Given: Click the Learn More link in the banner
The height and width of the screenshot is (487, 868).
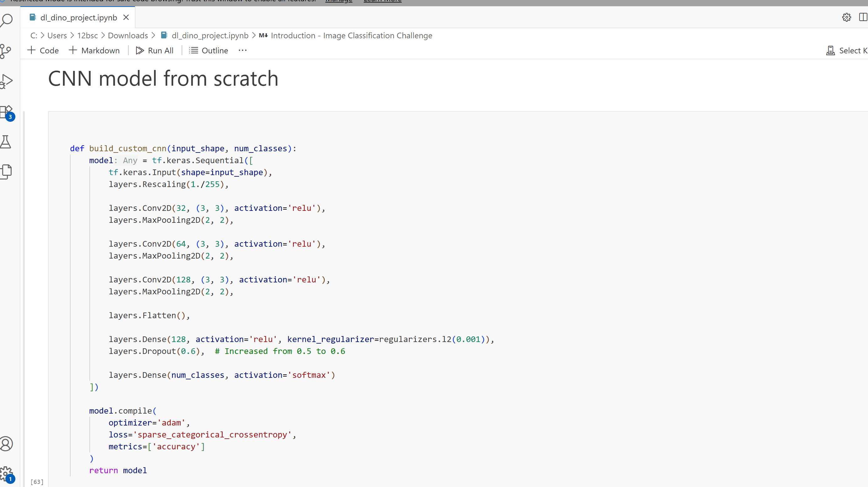Looking at the screenshot, I should (382, 1).
